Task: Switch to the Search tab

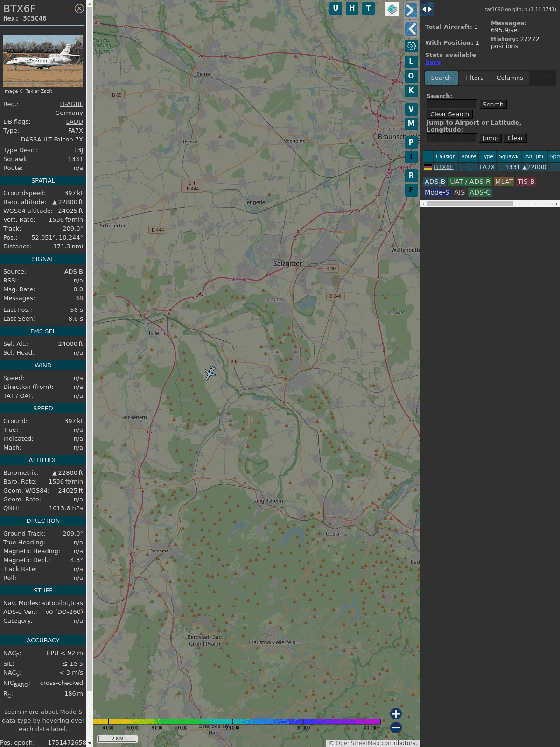Action: click(441, 78)
